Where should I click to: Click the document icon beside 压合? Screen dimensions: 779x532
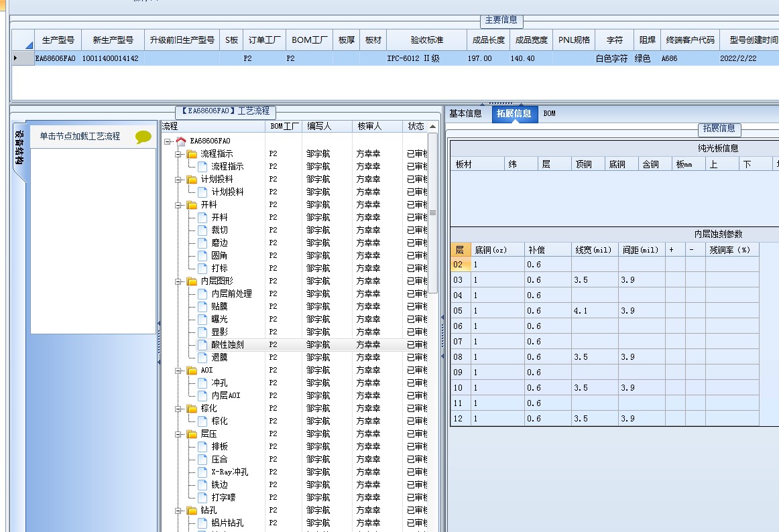[202, 459]
